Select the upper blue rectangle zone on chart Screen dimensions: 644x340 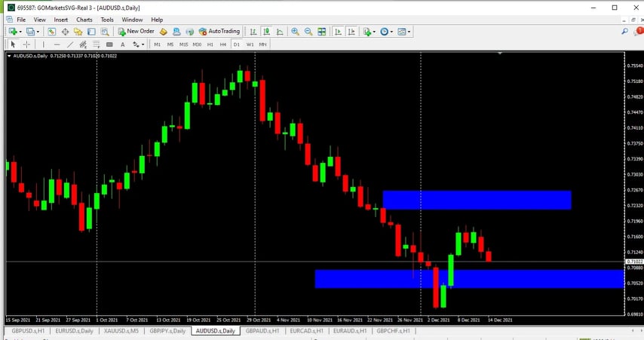point(477,200)
